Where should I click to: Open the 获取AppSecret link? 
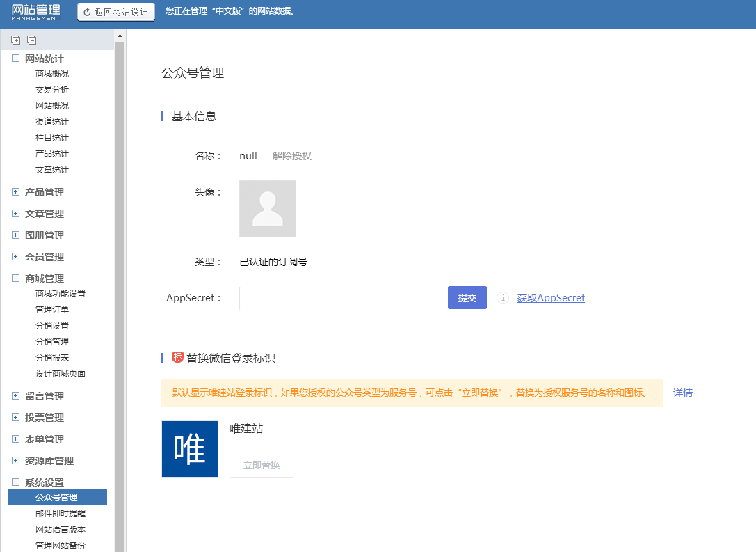(x=551, y=298)
